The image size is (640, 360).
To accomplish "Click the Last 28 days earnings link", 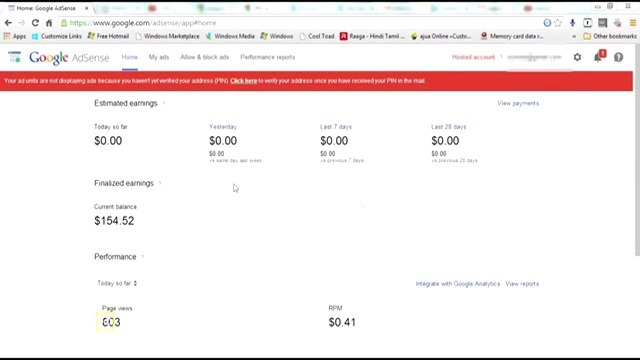I will click(x=448, y=127).
